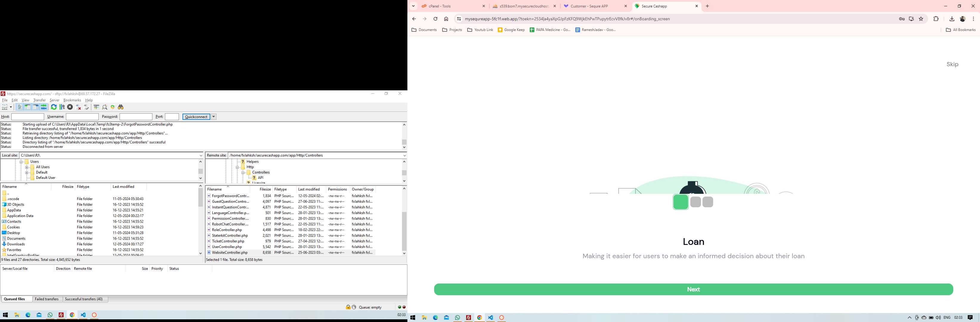Toggle processing of the transfer queue
The height and width of the screenshot is (322, 980).
pyautogui.click(x=62, y=107)
